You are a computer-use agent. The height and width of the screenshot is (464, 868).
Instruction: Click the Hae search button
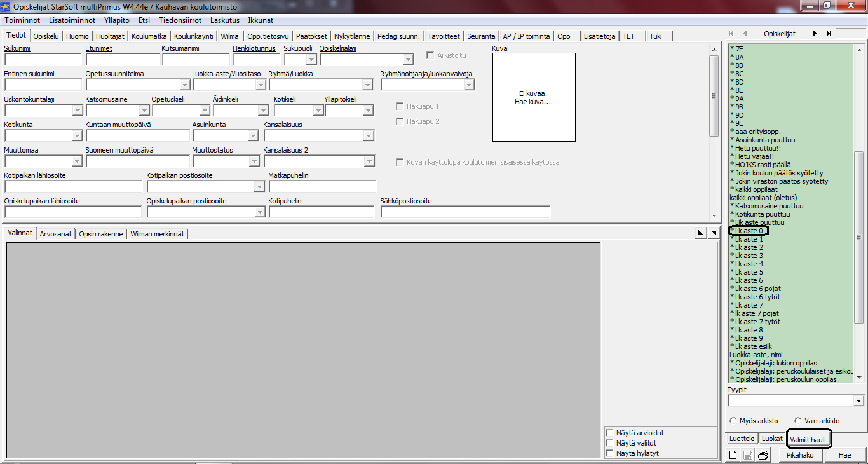click(844, 455)
